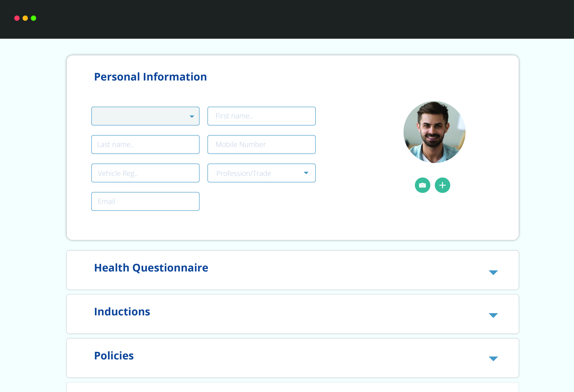Click the green maximize window dot
This screenshot has height=392, width=574.
coord(34,18)
